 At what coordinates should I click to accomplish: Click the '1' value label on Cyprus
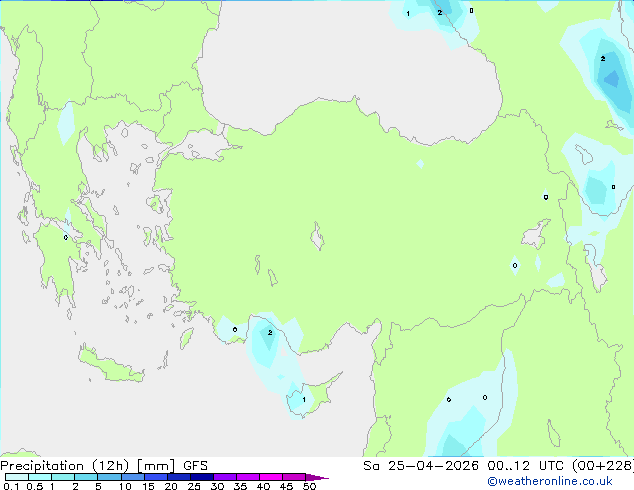point(304,400)
